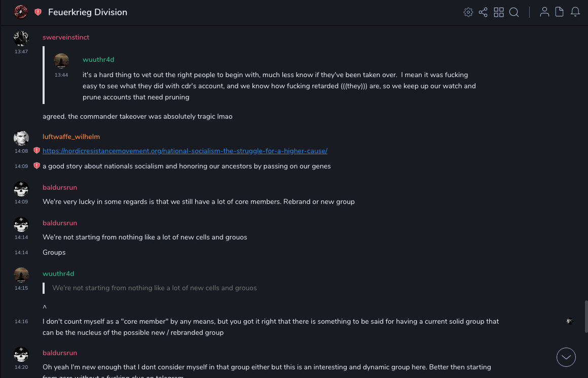
Task: Click the red shield icon beside the 14:09 message
Action: coord(36,166)
